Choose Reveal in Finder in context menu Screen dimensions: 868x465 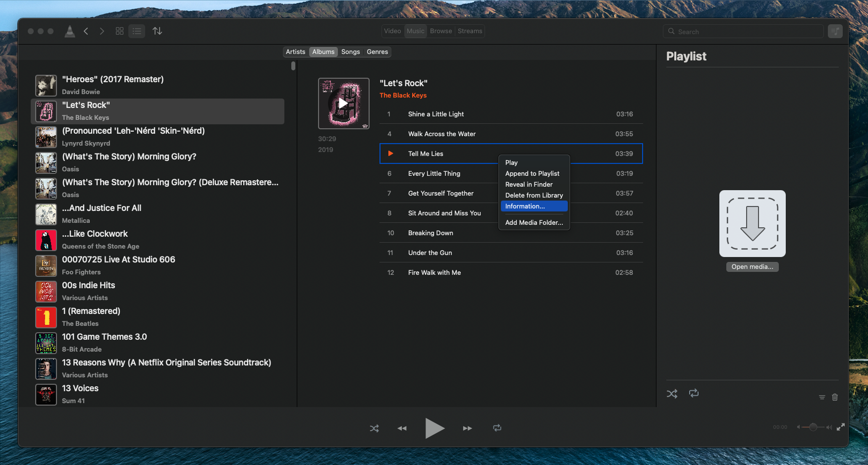pyautogui.click(x=534, y=184)
